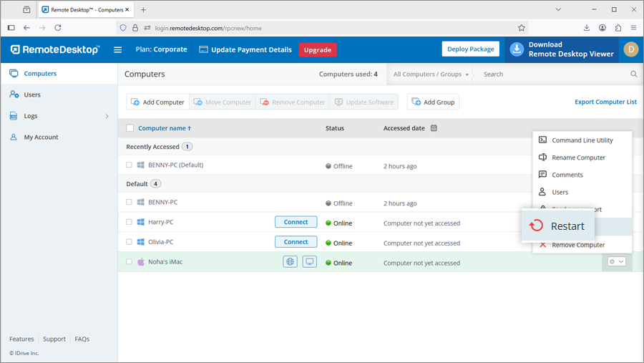
Task: Open All Computers / Groups dropdown
Action: (x=431, y=74)
